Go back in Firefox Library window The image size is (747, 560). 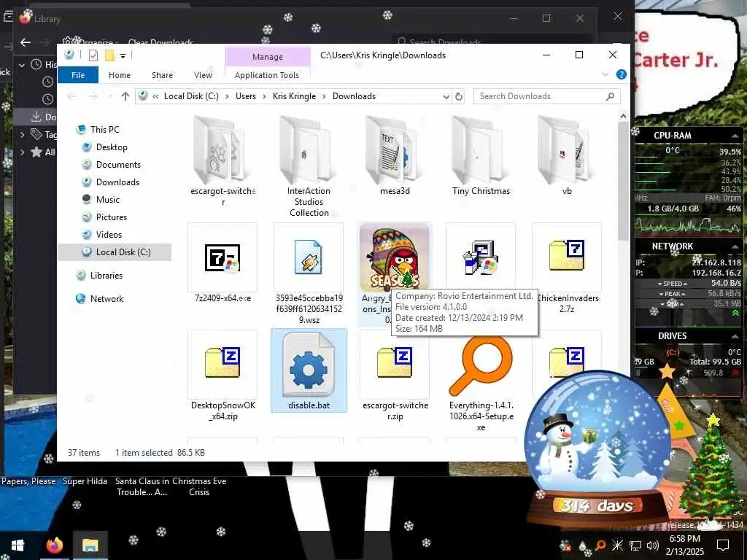tap(26, 42)
